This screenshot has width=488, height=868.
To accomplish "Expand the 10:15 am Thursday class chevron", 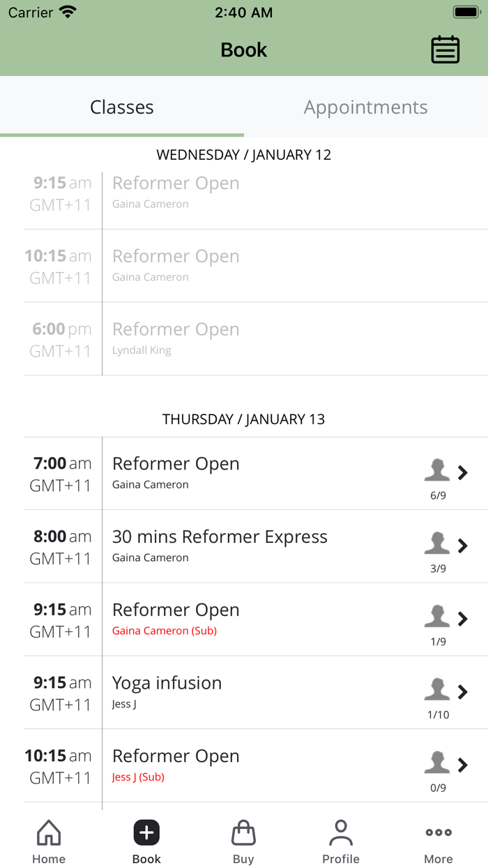I will (x=463, y=765).
